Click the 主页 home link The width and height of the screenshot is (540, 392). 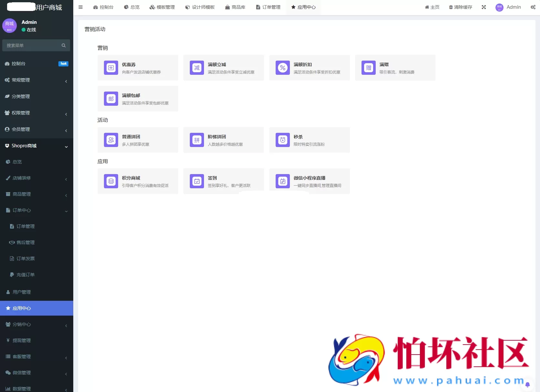coord(432,7)
